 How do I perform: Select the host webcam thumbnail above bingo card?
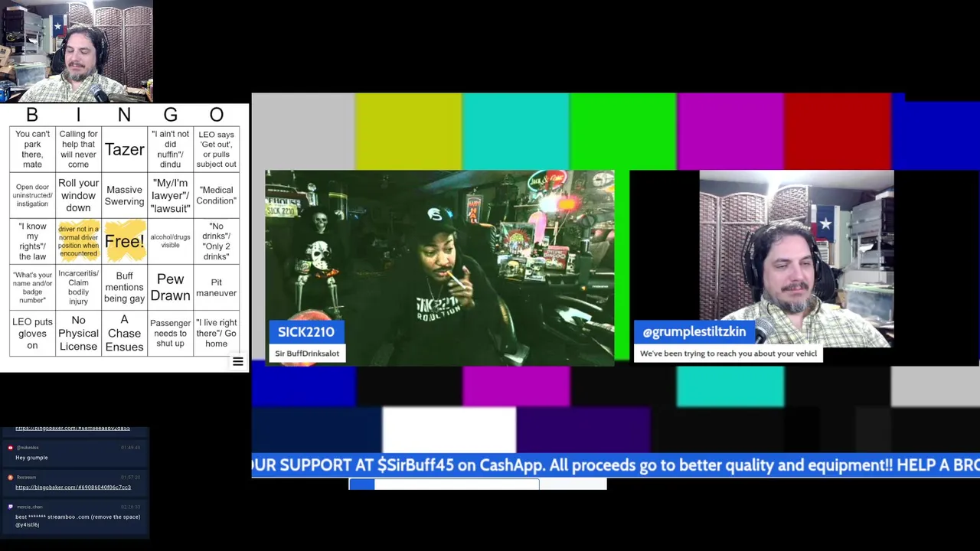click(x=77, y=51)
